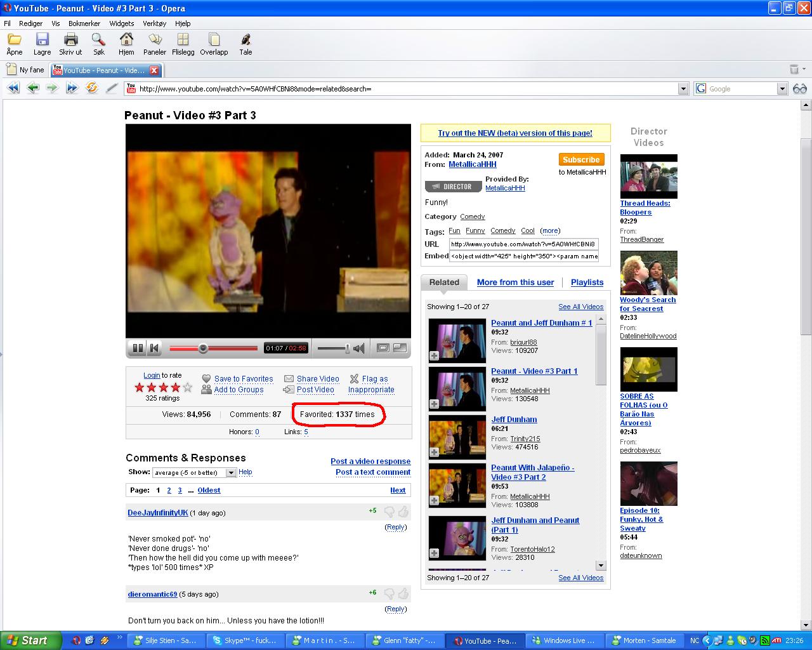The width and height of the screenshot is (812, 650).
Task: Thumbs down DeeJayInfinityUK's comment
Action: (x=390, y=512)
